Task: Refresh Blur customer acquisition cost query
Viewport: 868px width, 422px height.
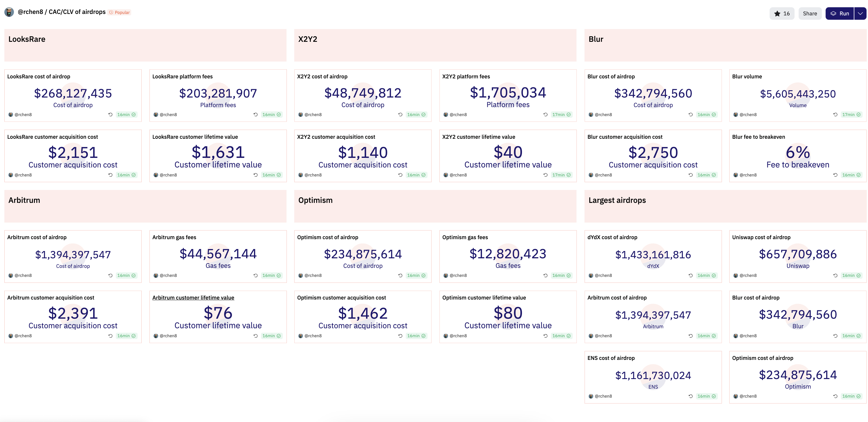Action: [690, 175]
